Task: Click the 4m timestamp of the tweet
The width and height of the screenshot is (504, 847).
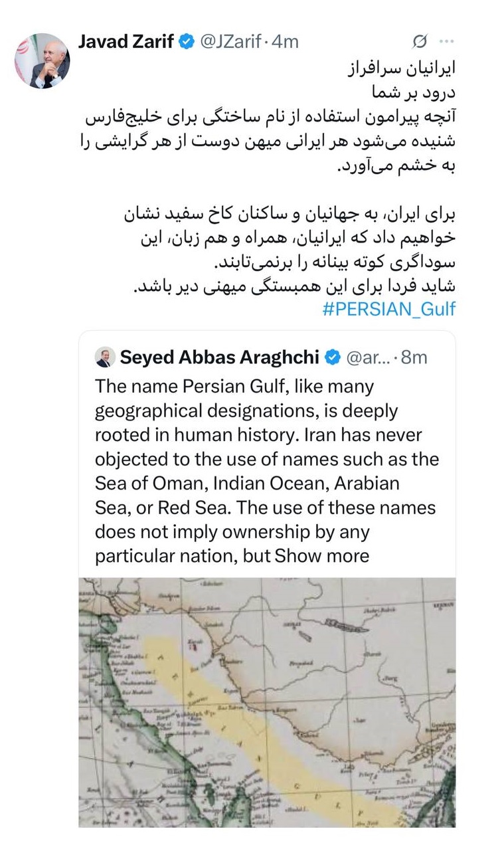Action: [286, 42]
